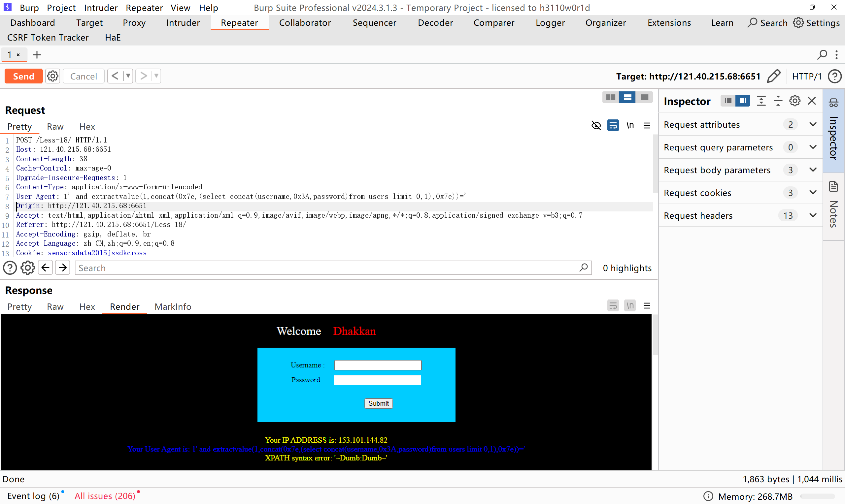Edit target with pencil icon
Viewport: 845px width, 504px height.
coord(773,76)
